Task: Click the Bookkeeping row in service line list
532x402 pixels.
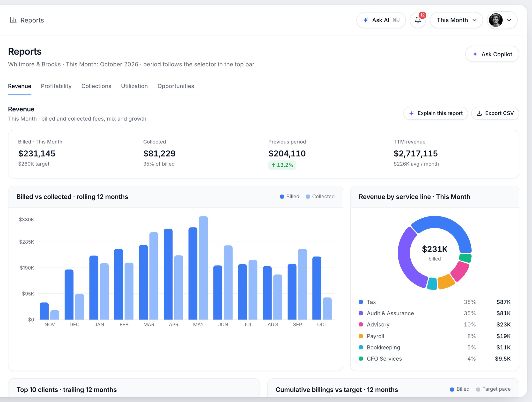Action: (435, 347)
